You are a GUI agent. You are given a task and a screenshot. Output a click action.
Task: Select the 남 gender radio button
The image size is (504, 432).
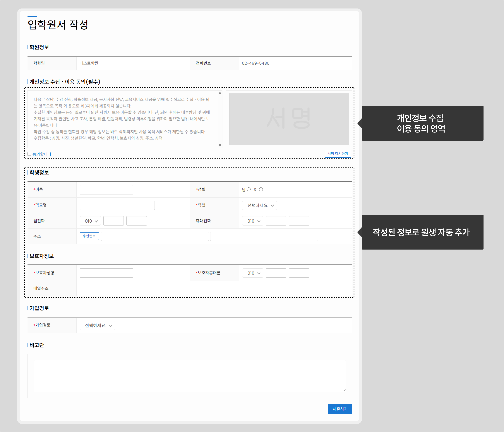249,189
